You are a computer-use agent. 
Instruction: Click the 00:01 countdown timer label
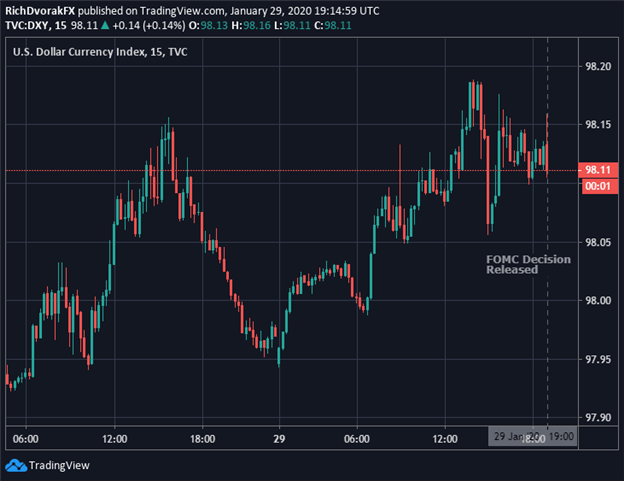(598, 186)
